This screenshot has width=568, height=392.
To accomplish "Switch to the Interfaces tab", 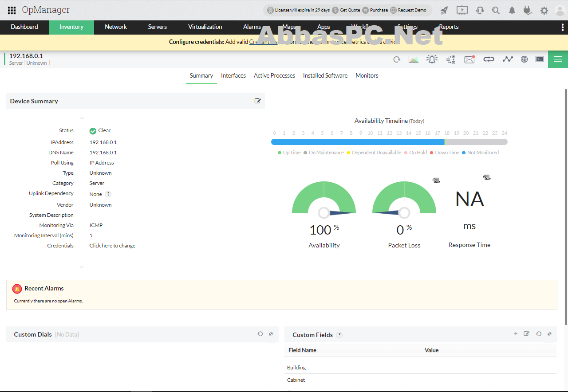I will pyautogui.click(x=233, y=76).
